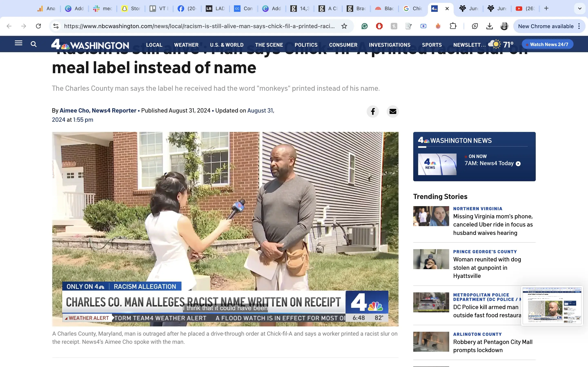Screen dimensions: 588x367
Task: Open the Weather navigation menu item
Action: (x=186, y=45)
